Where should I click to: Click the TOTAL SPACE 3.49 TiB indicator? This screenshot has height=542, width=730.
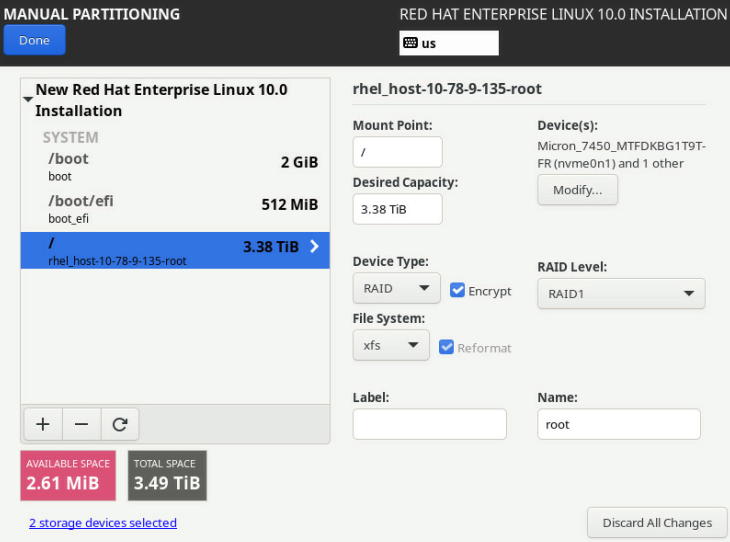coord(167,475)
